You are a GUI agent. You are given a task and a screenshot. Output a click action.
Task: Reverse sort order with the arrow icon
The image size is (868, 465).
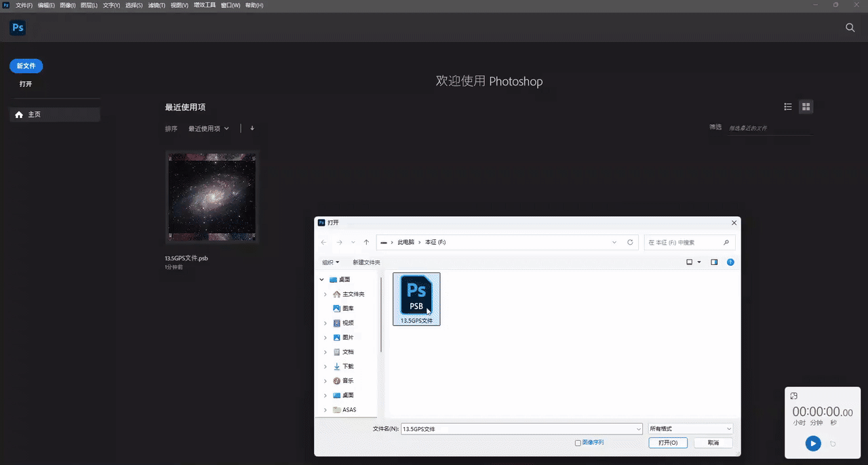252,128
